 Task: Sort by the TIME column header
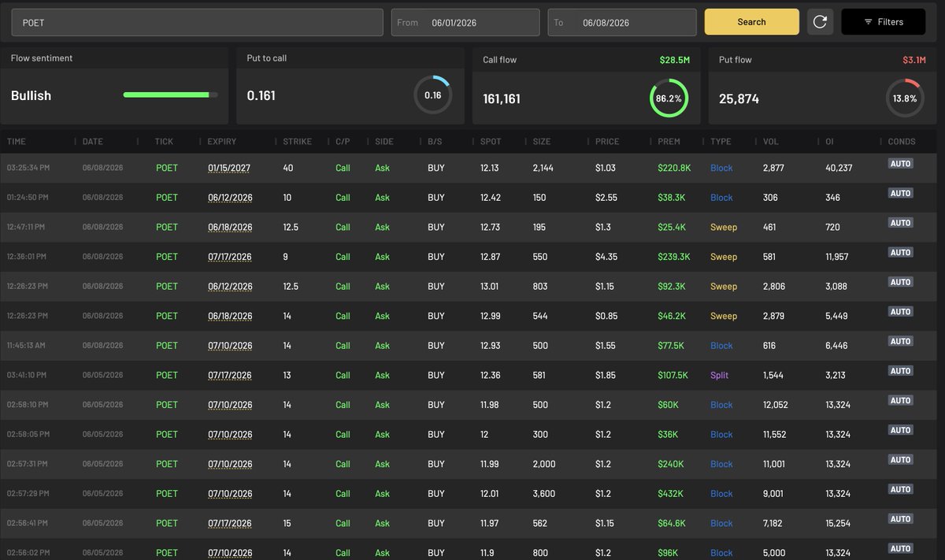(17, 142)
